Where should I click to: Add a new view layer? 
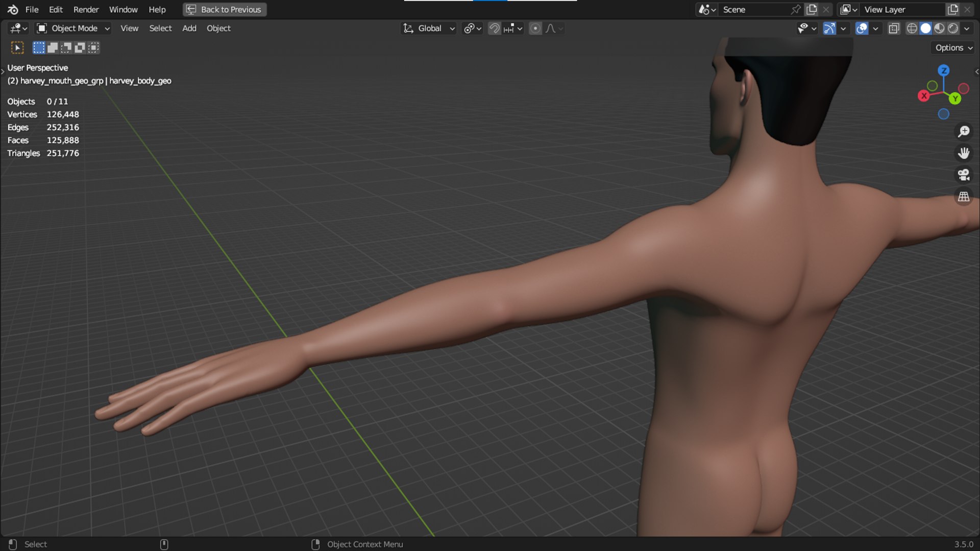[953, 9]
